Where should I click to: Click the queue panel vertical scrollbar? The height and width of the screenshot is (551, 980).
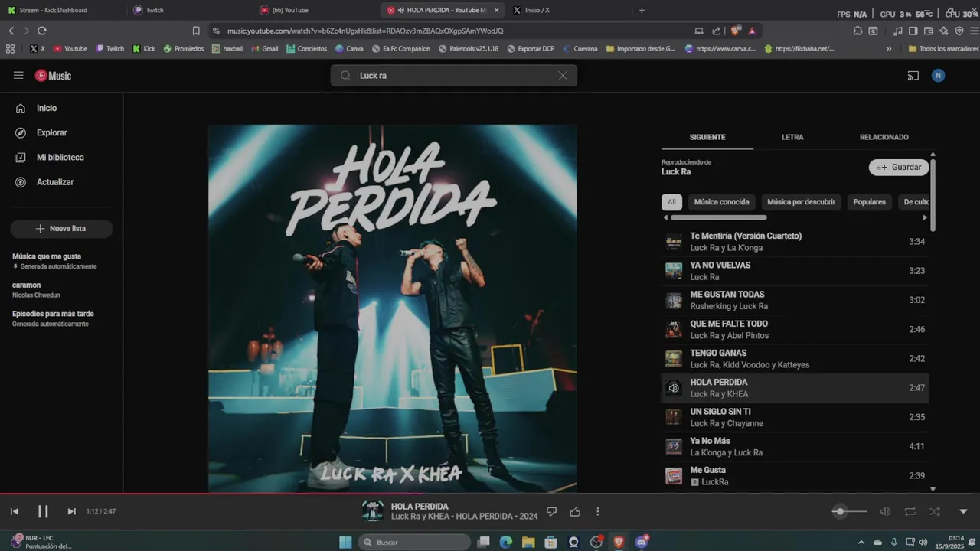pyautogui.click(x=933, y=195)
